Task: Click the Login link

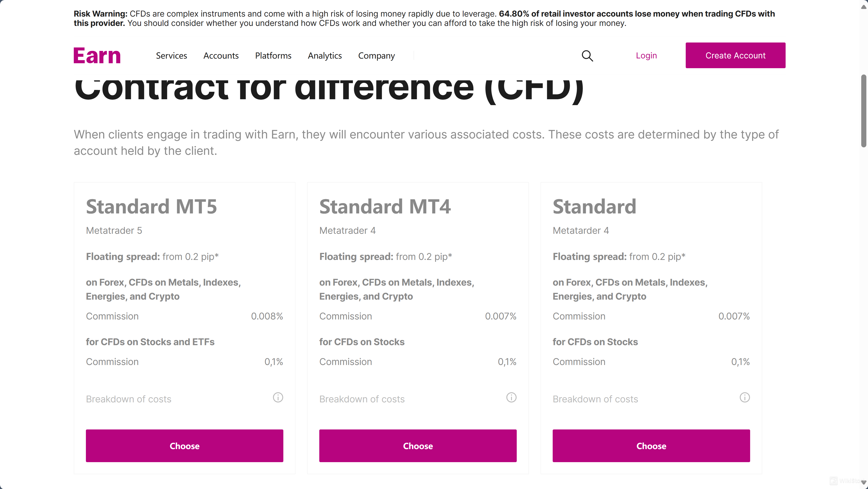Action: [x=646, y=56]
